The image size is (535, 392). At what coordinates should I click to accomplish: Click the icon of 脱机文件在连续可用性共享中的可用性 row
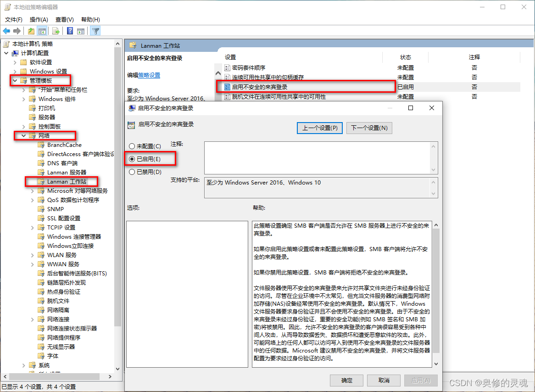point(228,97)
